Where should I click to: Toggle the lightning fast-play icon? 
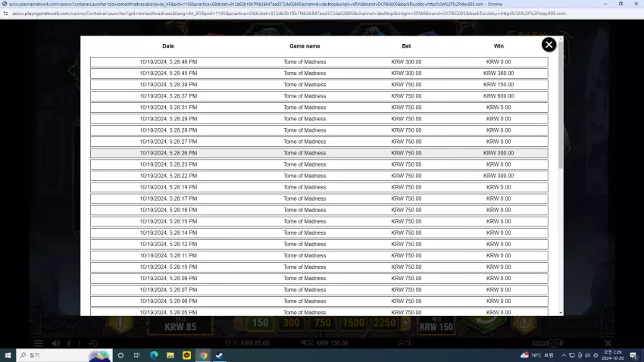coord(69,343)
